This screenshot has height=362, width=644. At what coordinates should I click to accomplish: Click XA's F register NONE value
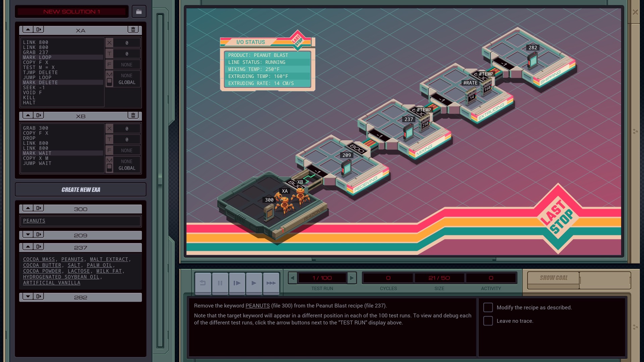(x=127, y=65)
